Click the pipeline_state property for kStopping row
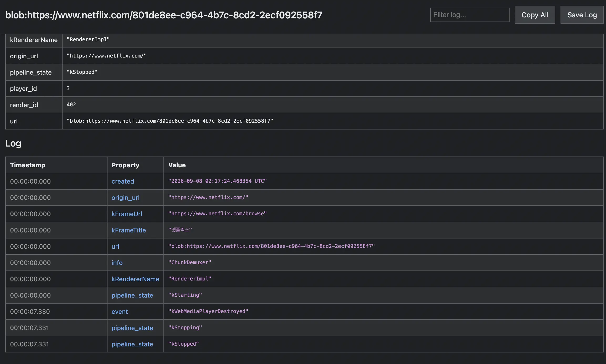Image resolution: width=606 pixels, height=364 pixels. [132, 328]
